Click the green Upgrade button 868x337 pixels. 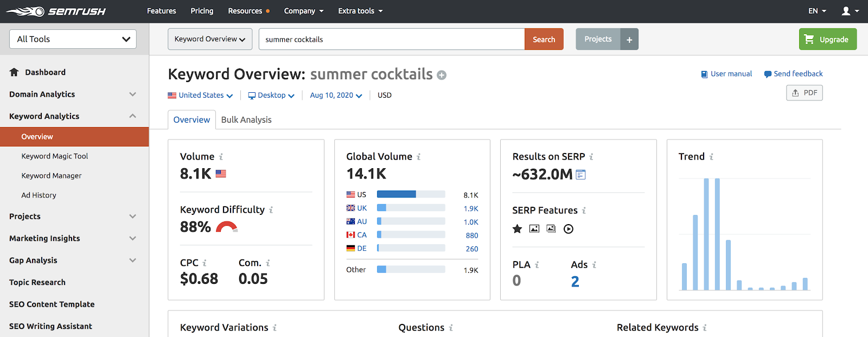click(x=828, y=39)
